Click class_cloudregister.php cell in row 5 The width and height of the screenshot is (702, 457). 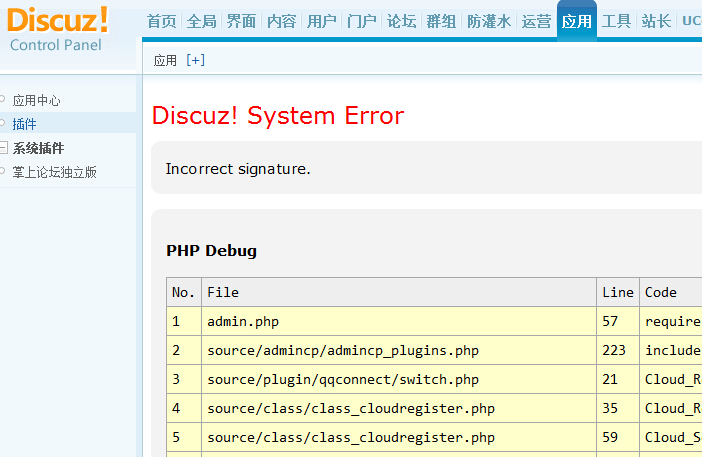click(x=399, y=437)
